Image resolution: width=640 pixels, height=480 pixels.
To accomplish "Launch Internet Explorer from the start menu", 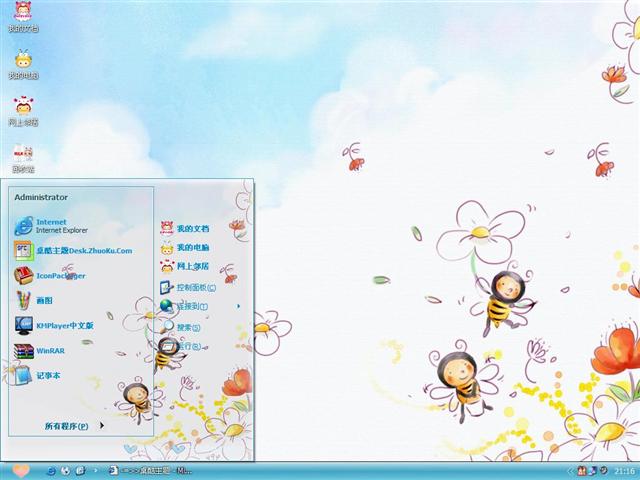I will pyautogui.click(x=51, y=226).
